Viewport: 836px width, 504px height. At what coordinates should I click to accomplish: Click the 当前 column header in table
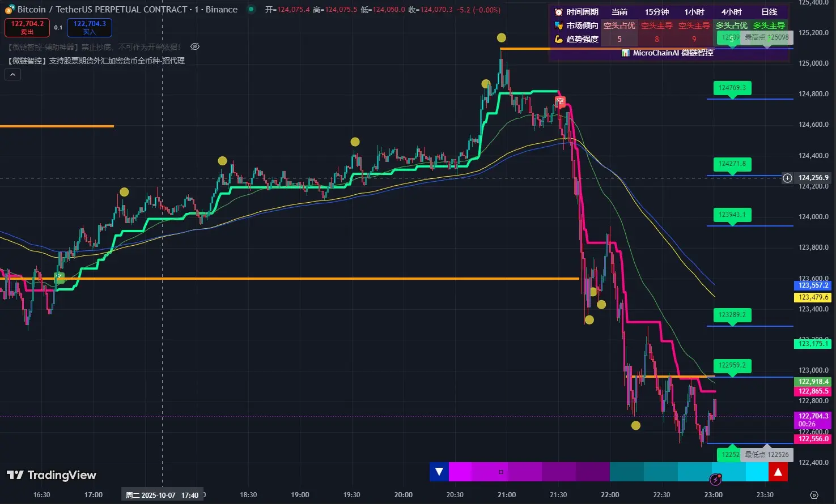pos(619,12)
